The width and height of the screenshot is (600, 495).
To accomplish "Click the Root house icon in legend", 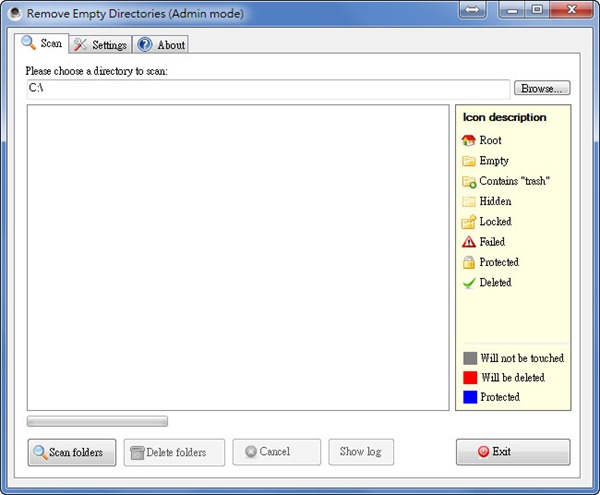I will 469,140.
